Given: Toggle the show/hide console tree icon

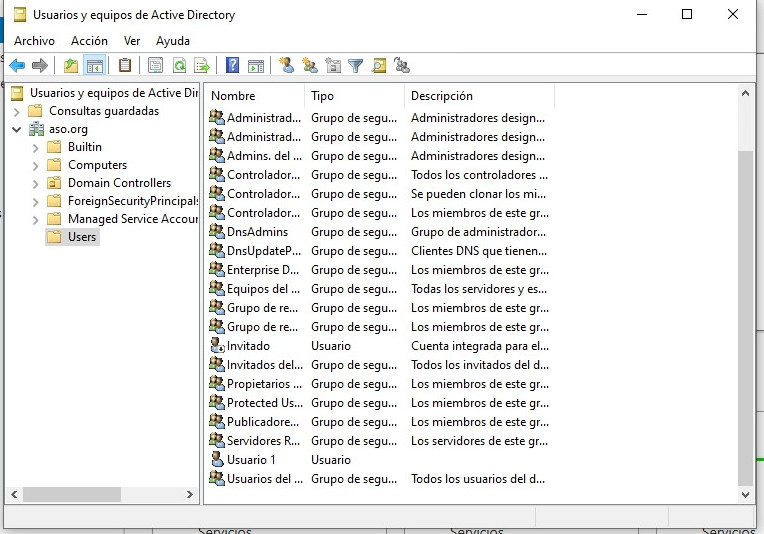Looking at the screenshot, I should 95,66.
